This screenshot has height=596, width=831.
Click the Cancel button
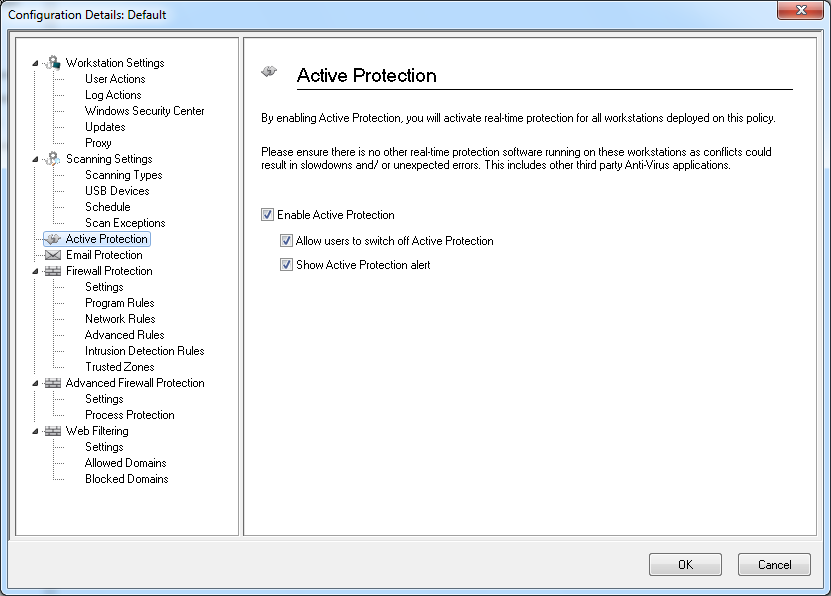click(774, 564)
